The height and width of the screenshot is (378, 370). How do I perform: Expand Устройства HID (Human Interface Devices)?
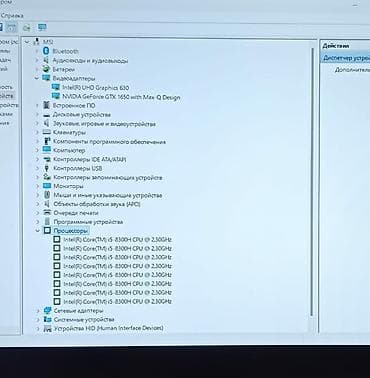pyautogui.click(x=38, y=328)
